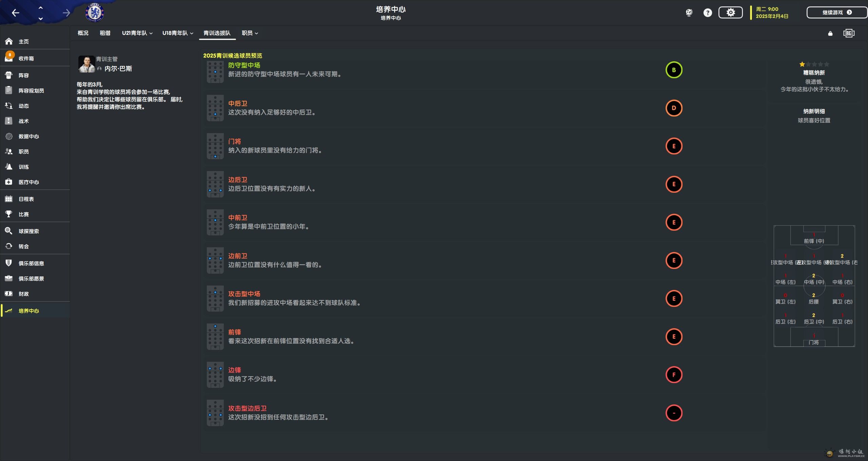Click the 门将 position heading
Image resolution: width=868 pixels, height=461 pixels.
(234, 141)
